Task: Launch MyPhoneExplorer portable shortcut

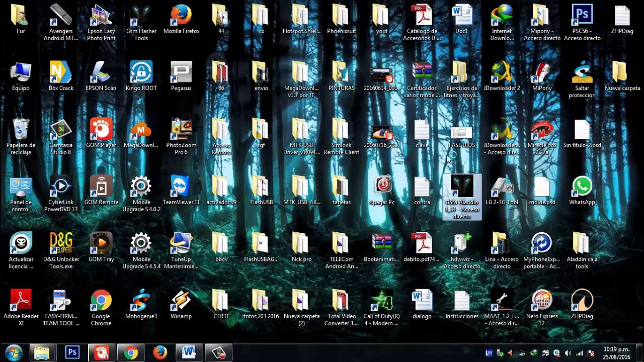Action: (x=542, y=251)
